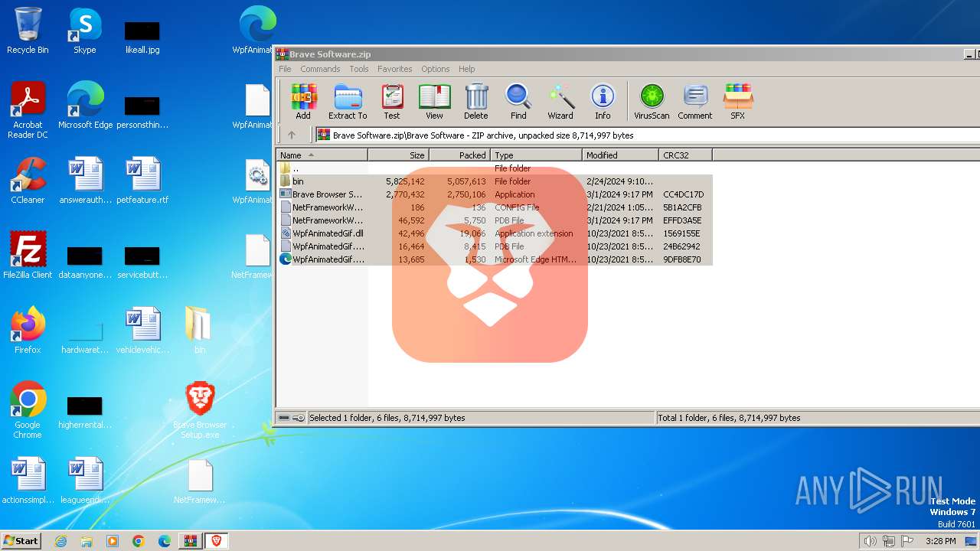Select the 16,464 byte WpfAnimatedGif PDB row
Image resolution: width=980 pixels, height=551 pixels.
495,246
